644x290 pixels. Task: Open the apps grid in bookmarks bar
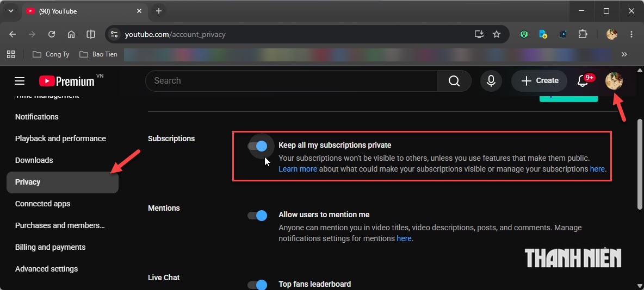tap(11, 54)
